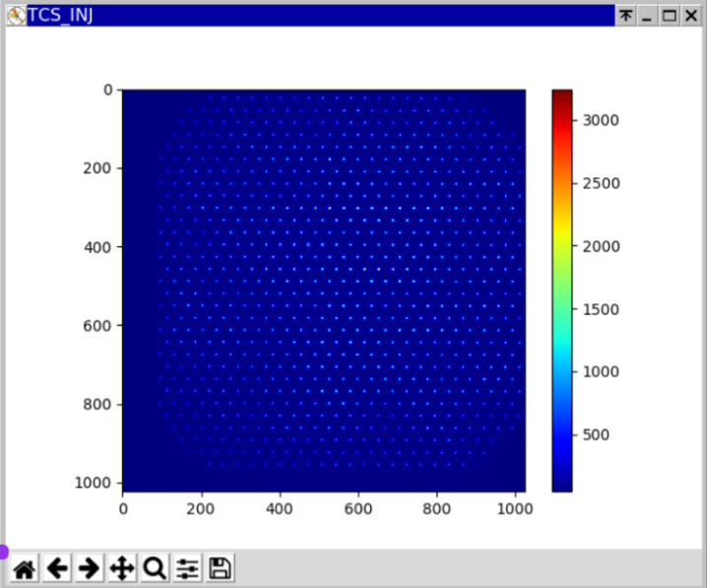
Task: Click the red top of the colorbar
Action: [561, 94]
